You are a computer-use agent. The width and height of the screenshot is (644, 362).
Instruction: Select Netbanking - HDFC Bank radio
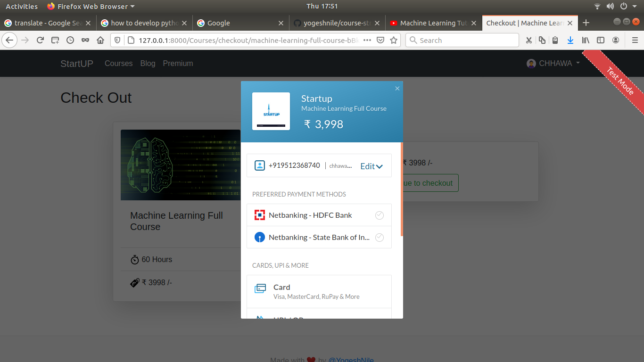[380, 215]
